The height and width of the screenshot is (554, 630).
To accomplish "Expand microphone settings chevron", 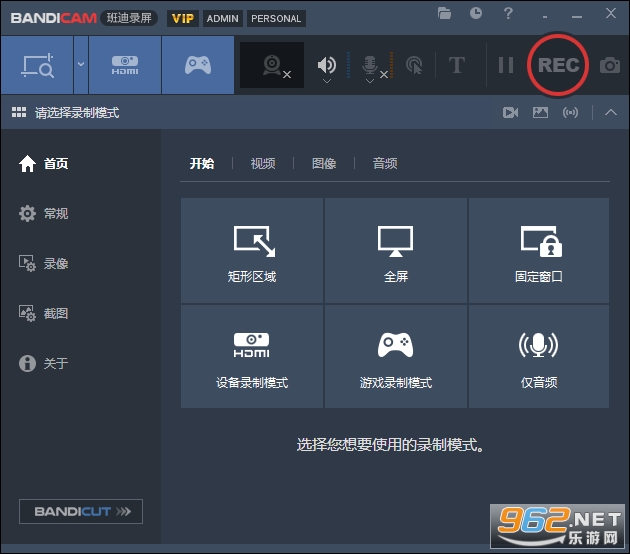I will [x=370, y=81].
